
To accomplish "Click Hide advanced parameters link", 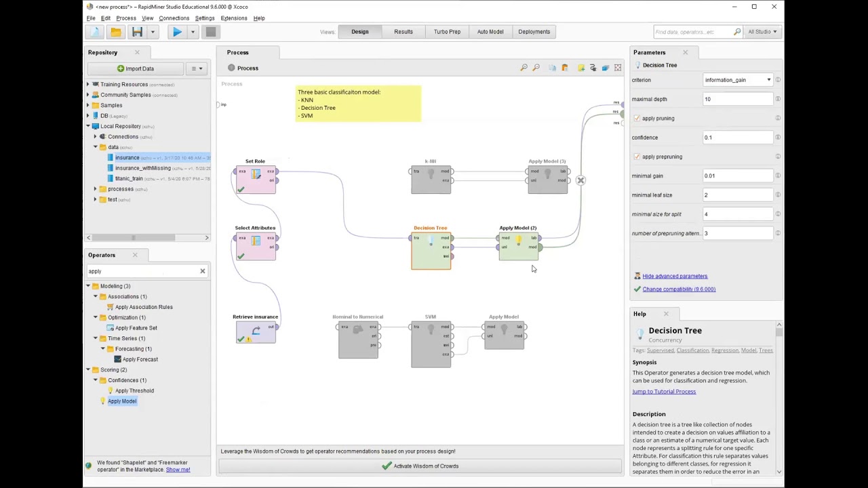I will pos(675,276).
